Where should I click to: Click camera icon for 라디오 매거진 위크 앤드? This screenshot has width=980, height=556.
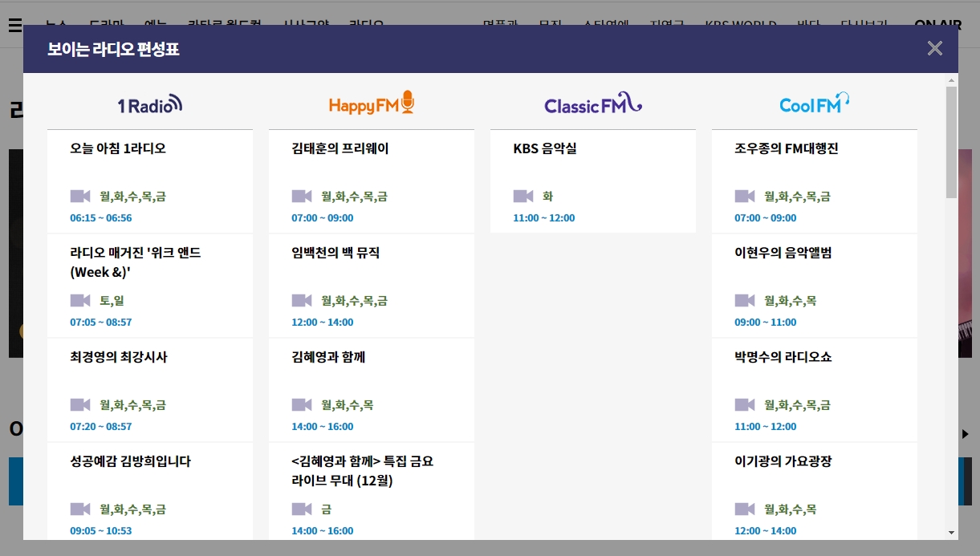[x=79, y=301]
